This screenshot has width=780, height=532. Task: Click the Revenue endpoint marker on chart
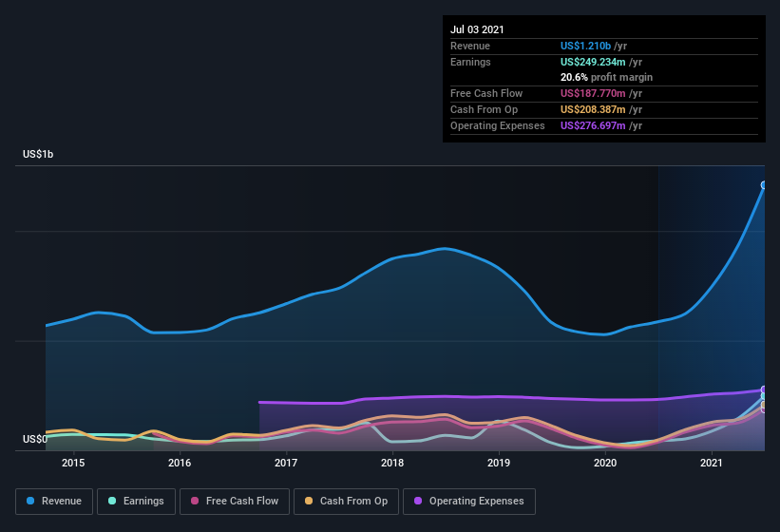click(x=764, y=185)
